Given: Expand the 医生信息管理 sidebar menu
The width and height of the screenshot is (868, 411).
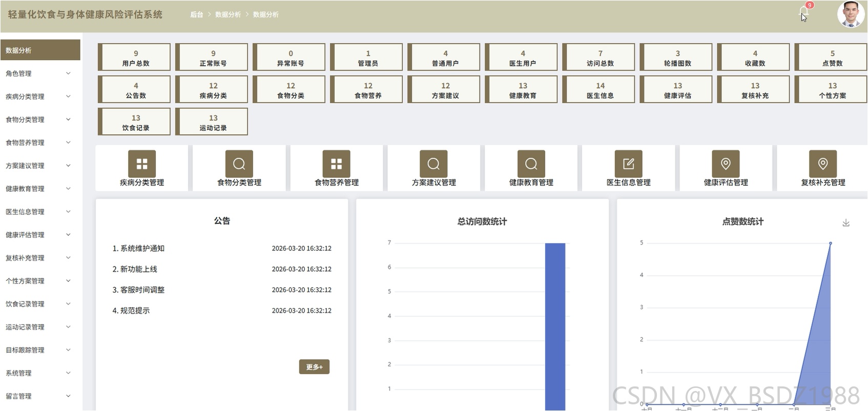Looking at the screenshot, I should [x=40, y=212].
